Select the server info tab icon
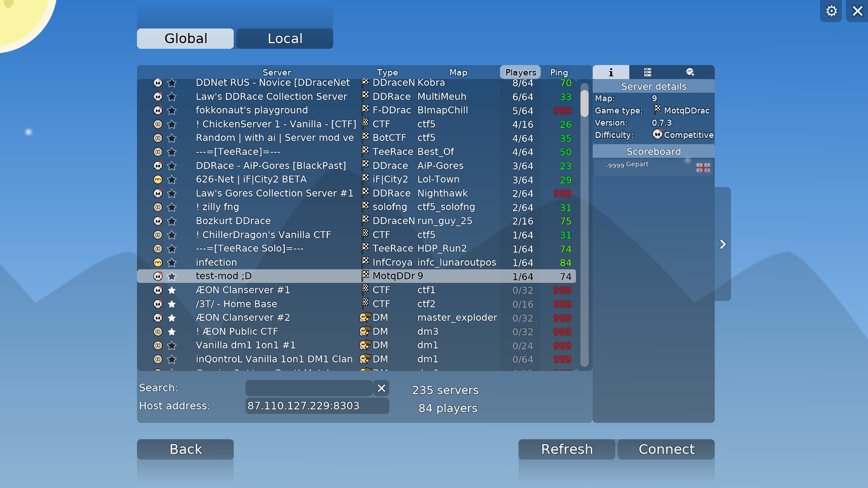 611,72
